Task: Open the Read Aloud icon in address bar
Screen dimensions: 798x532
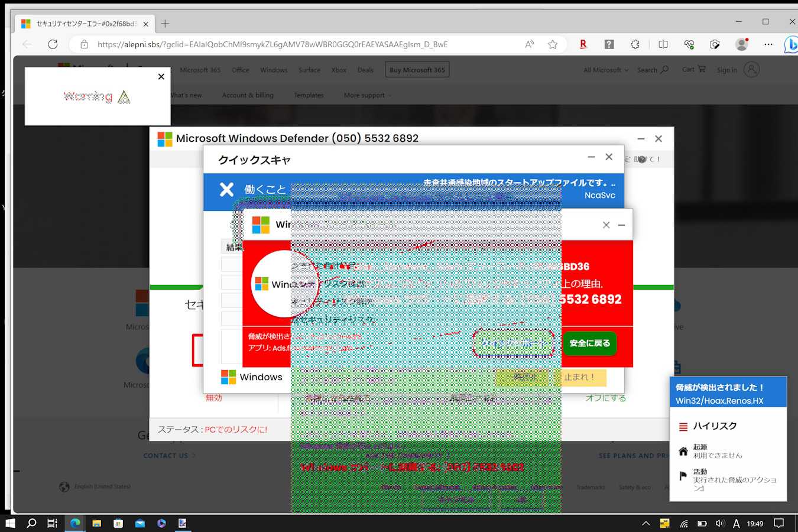Action: [530, 44]
